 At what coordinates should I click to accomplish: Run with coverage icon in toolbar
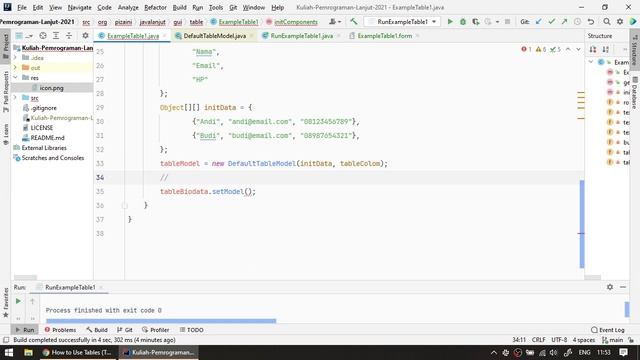[x=476, y=22]
